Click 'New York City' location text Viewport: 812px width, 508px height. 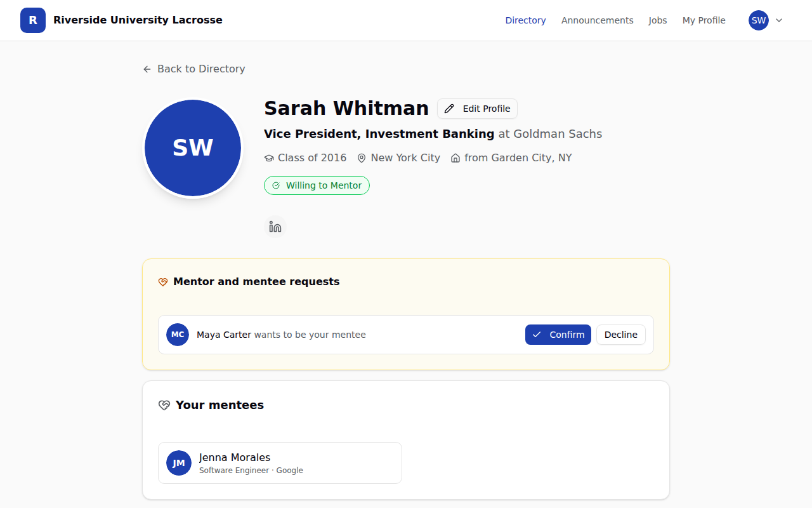pos(405,157)
